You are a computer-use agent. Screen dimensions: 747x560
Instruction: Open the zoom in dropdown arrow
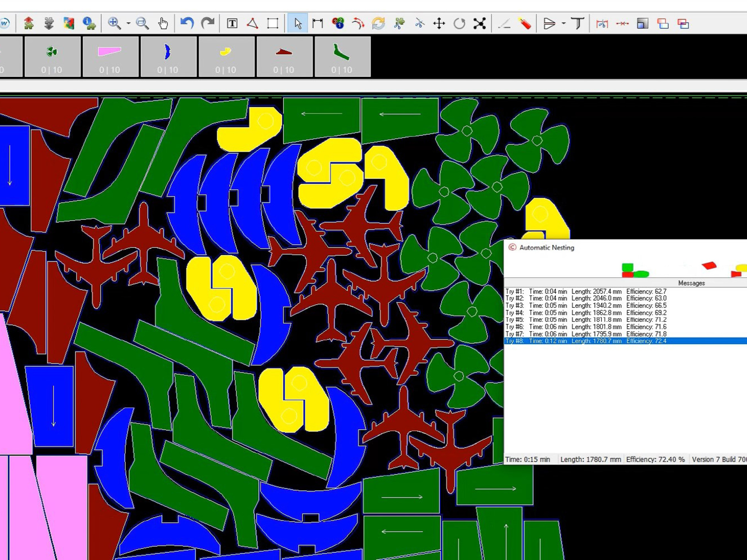pyautogui.click(x=128, y=24)
